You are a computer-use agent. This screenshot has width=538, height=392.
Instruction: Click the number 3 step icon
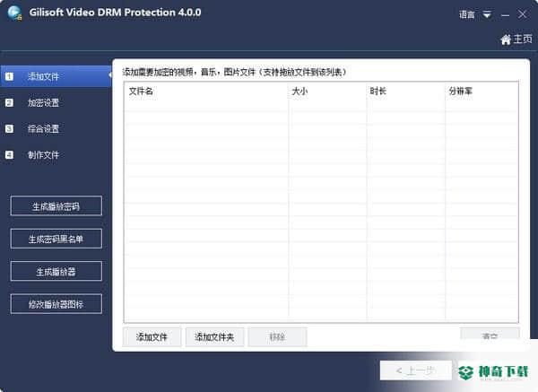[9, 128]
